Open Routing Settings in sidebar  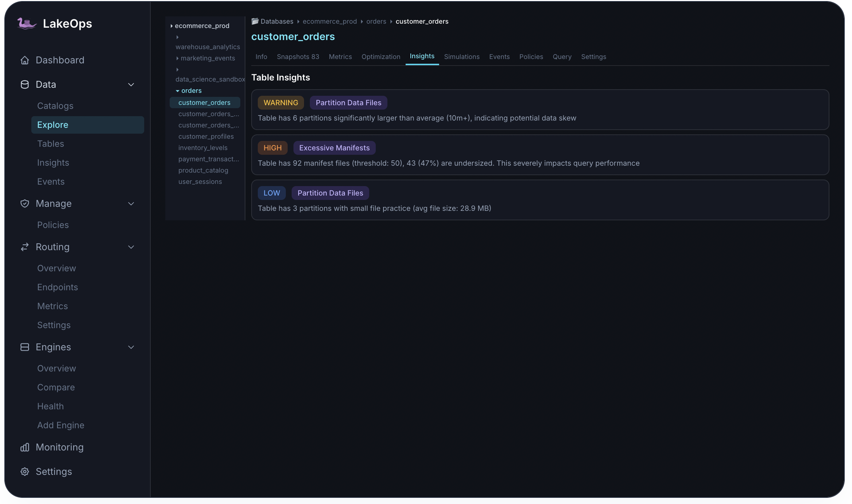point(54,325)
